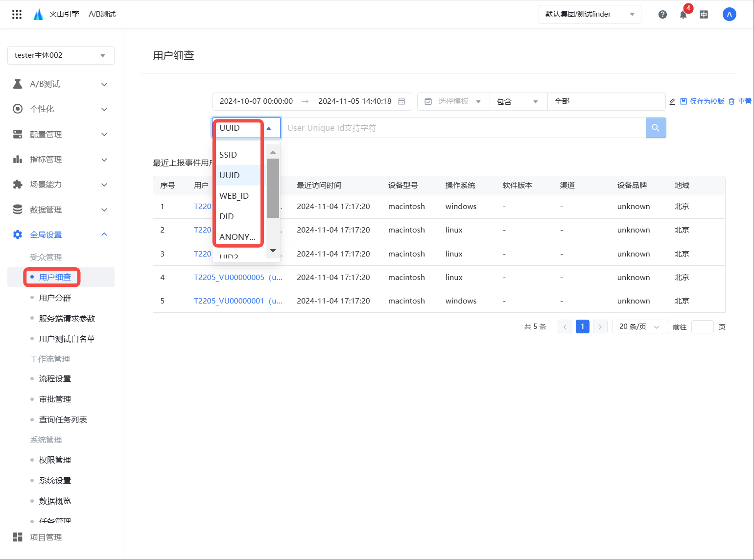Select WEB_ID in the dropdown list

[x=238, y=196]
